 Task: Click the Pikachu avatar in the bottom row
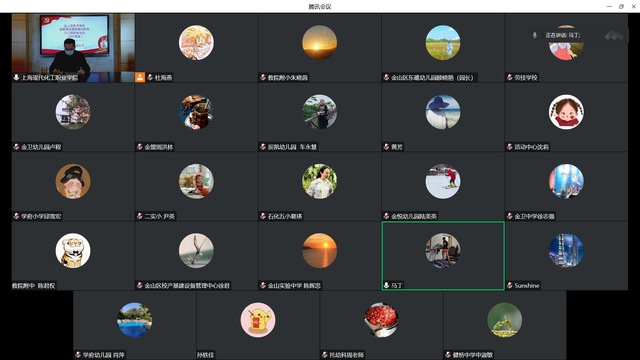(258, 320)
